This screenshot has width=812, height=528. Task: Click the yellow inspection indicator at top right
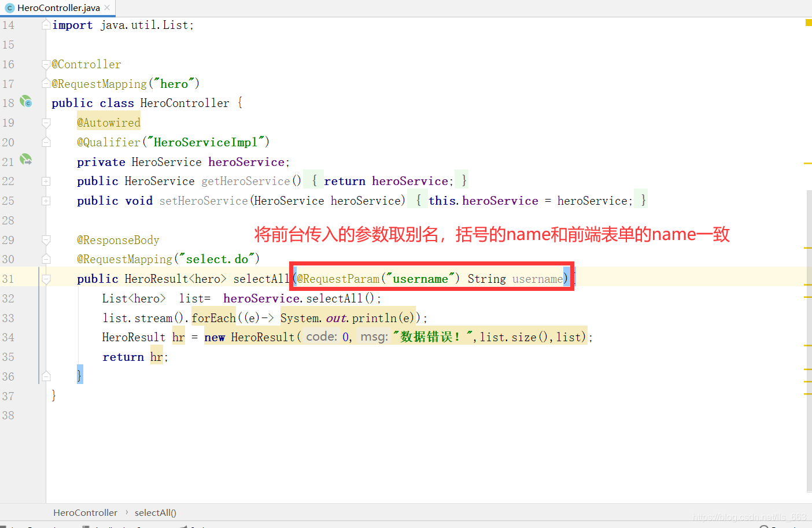(x=809, y=23)
